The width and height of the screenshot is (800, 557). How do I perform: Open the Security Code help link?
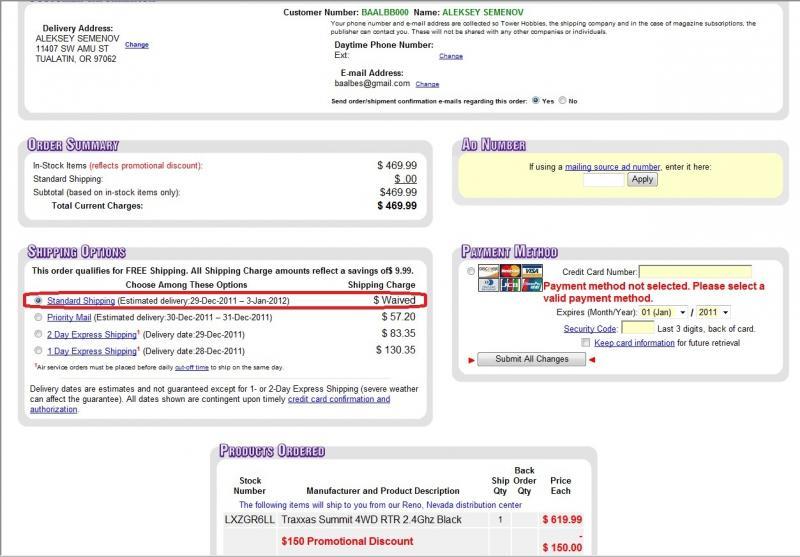[x=590, y=328]
